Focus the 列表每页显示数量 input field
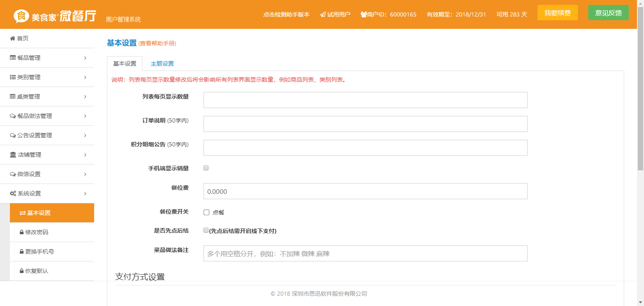The width and height of the screenshot is (644, 306). point(365,100)
